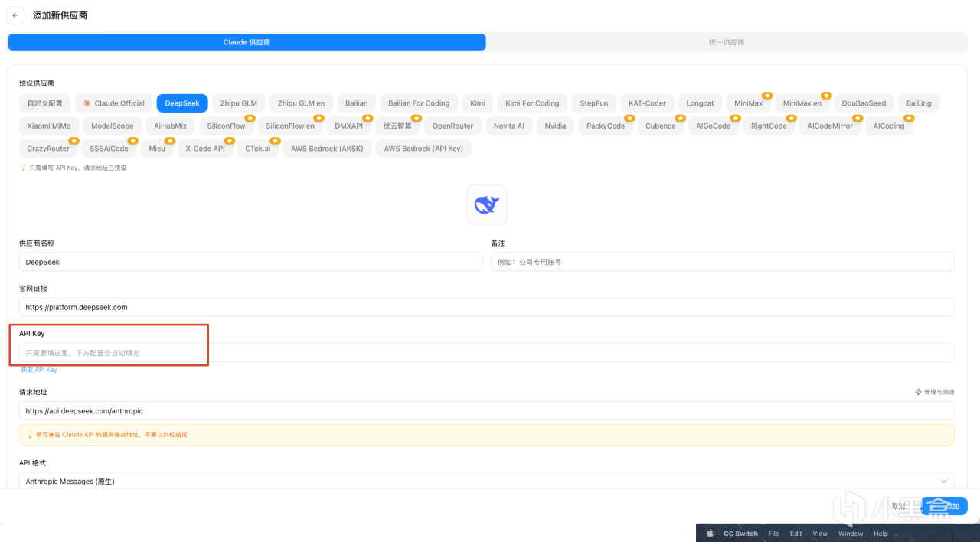
Task: Open the Window menu
Action: [x=851, y=534]
